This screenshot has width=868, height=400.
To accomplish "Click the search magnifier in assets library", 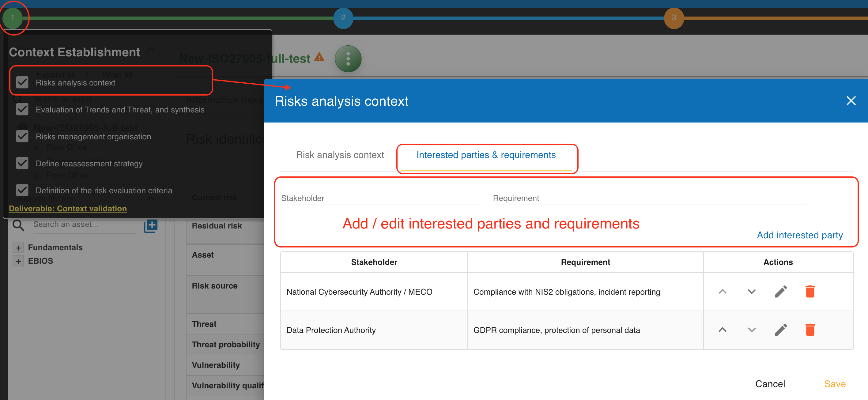I will (18, 225).
